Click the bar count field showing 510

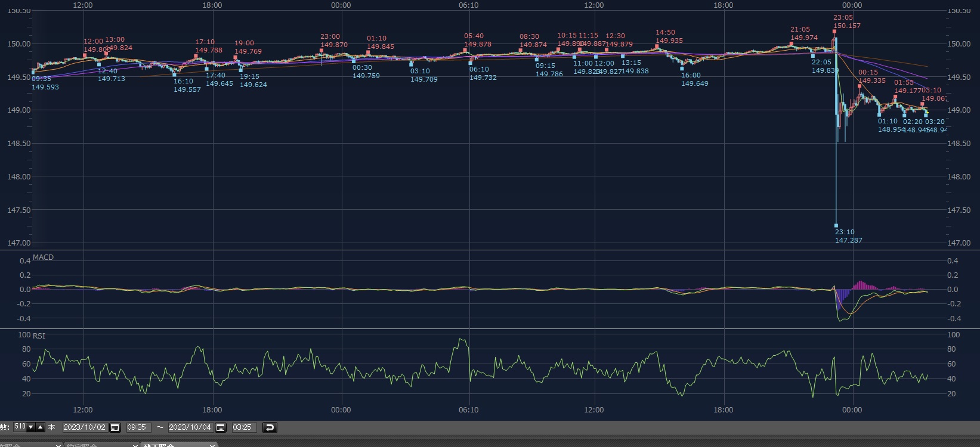click(20, 427)
